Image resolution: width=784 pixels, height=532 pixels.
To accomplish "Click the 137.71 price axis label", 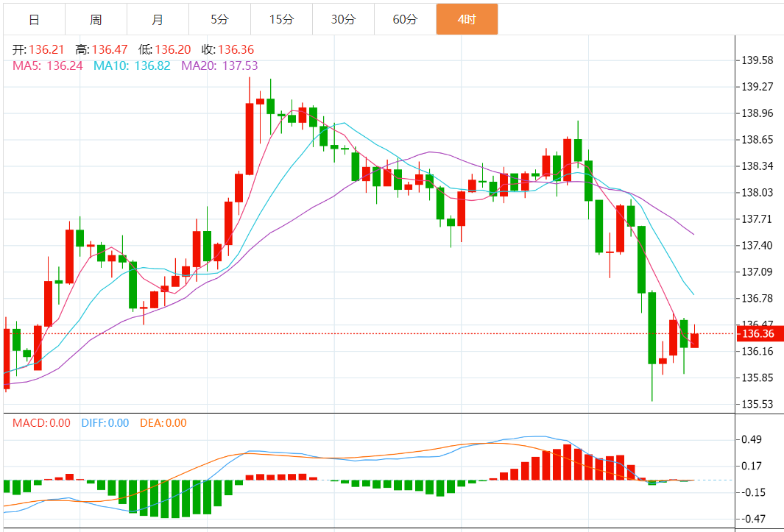I will (x=757, y=219).
